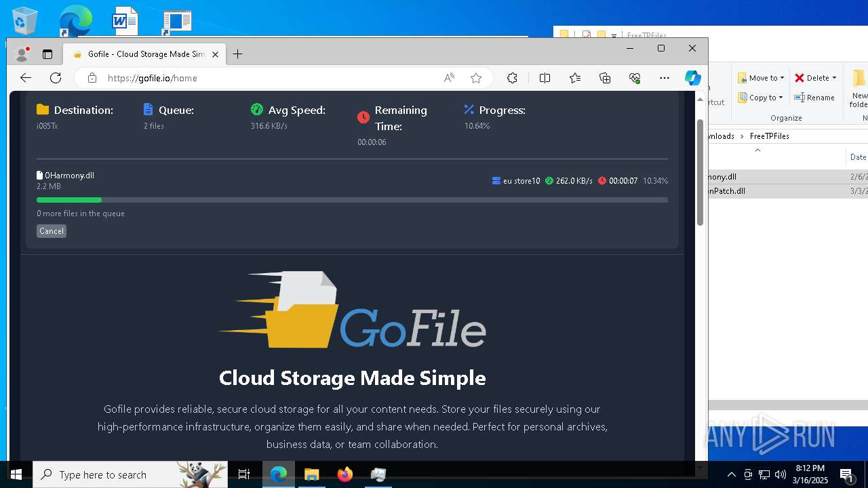Click the Progress percent icon
This screenshot has width=868, height=488.
[x=469, y=110]
